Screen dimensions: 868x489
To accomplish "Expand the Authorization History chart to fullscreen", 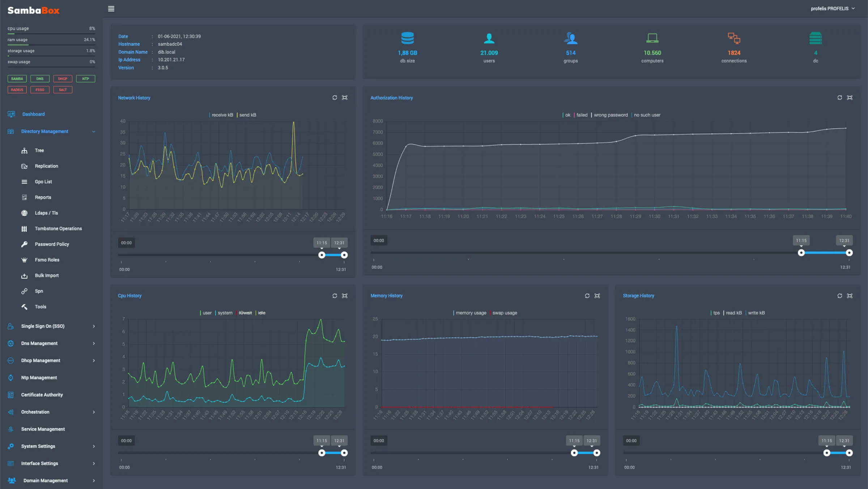I will (850, 97).
